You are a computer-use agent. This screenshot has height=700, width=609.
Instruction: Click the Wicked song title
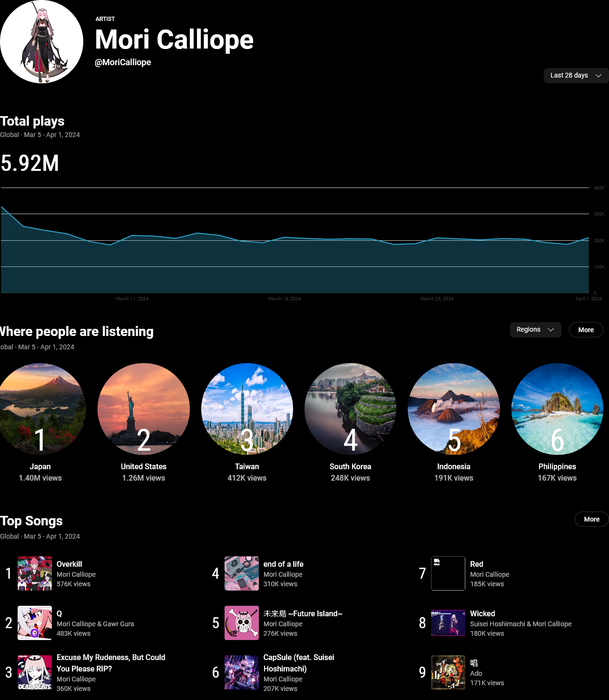(x=482, y=613)
